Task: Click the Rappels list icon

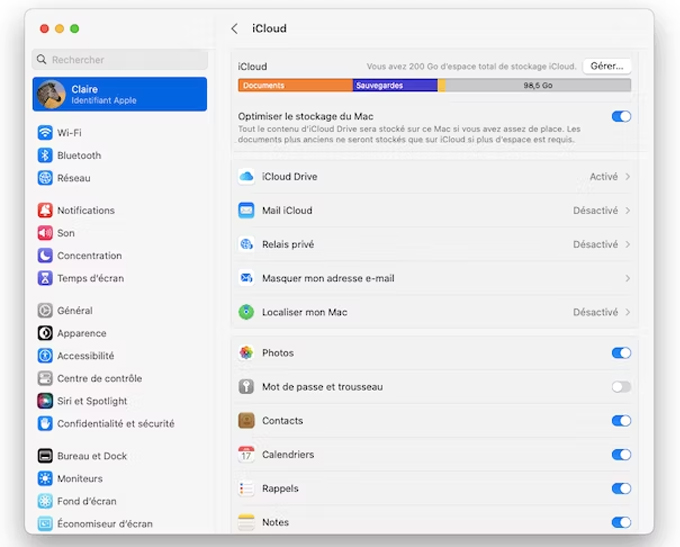Action: coord(246,488)
